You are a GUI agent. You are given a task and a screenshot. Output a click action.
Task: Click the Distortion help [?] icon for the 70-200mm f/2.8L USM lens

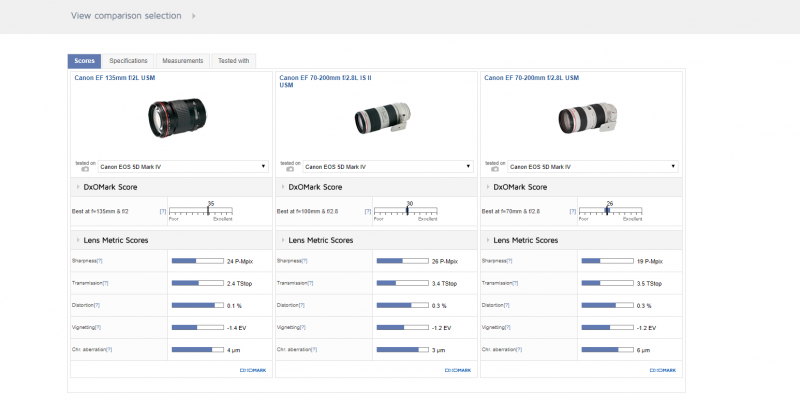click(507, 305)
